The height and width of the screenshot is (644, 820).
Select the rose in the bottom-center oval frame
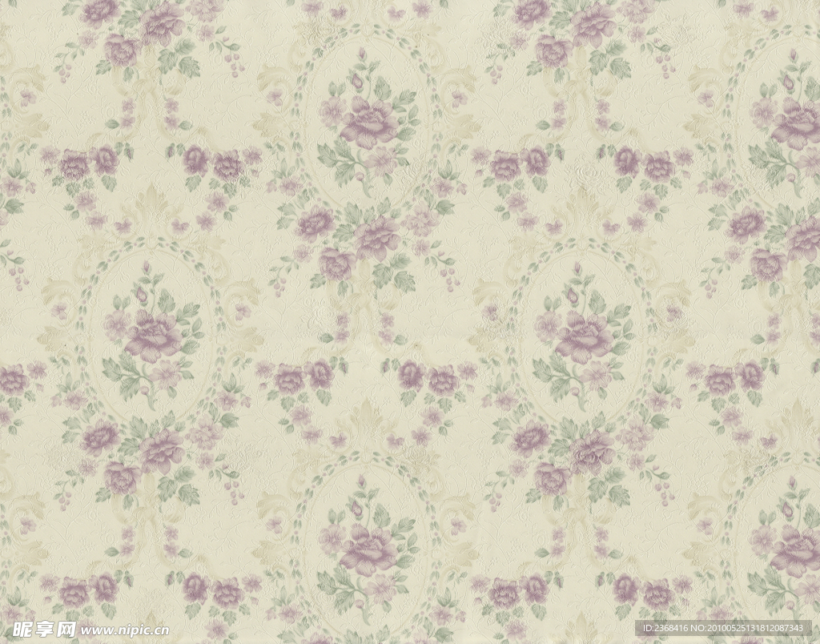(368, 551)
